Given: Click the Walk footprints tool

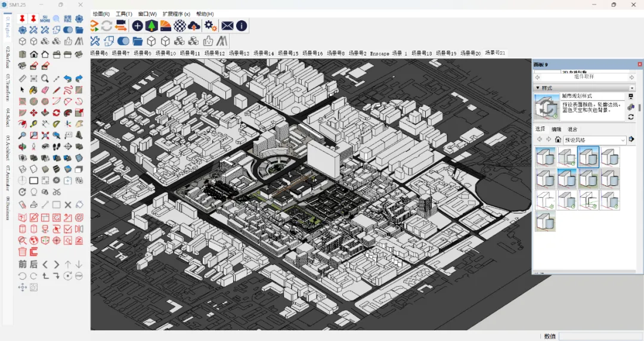Looking at the screenshot, I should 56,146.
